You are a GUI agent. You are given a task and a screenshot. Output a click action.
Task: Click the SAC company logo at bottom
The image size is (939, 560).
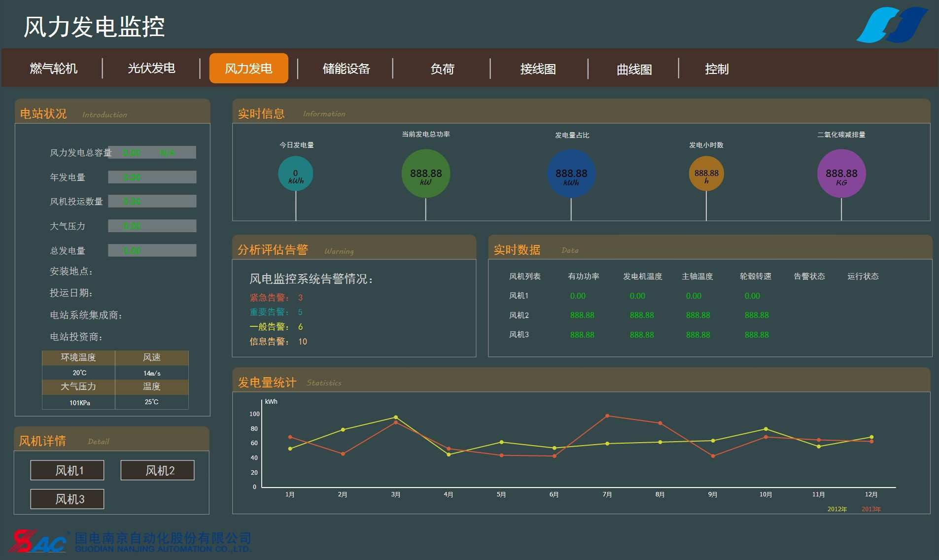(x=38, y=541)
